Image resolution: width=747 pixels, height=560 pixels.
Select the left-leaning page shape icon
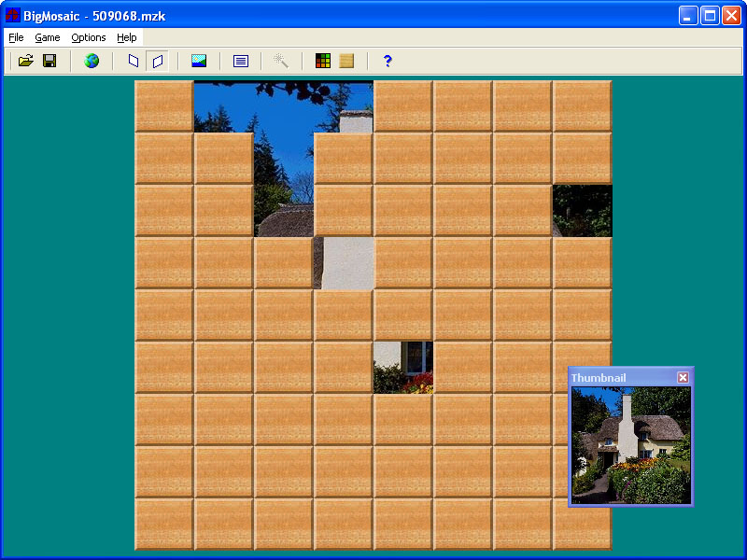tap(134, 61)
